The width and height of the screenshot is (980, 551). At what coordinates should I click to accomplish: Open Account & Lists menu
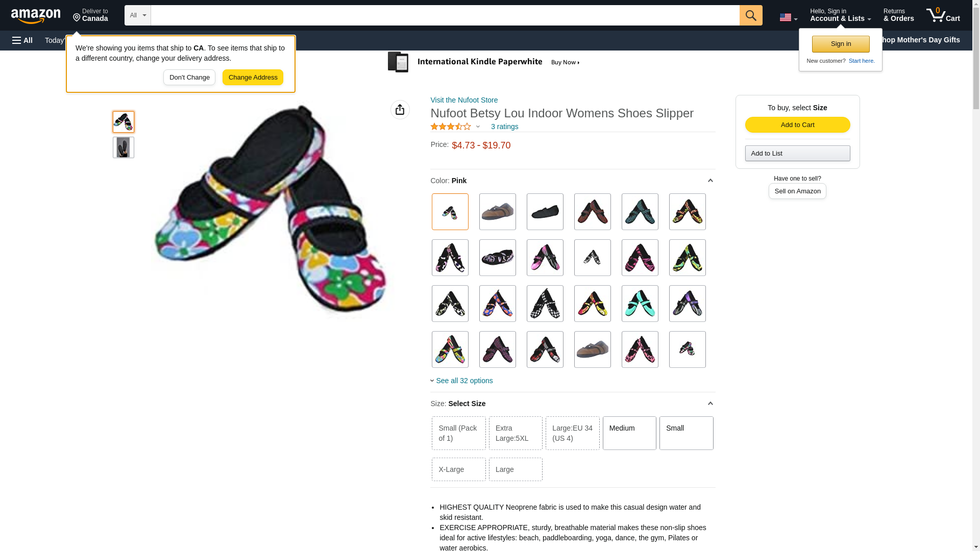pos(840,15)
